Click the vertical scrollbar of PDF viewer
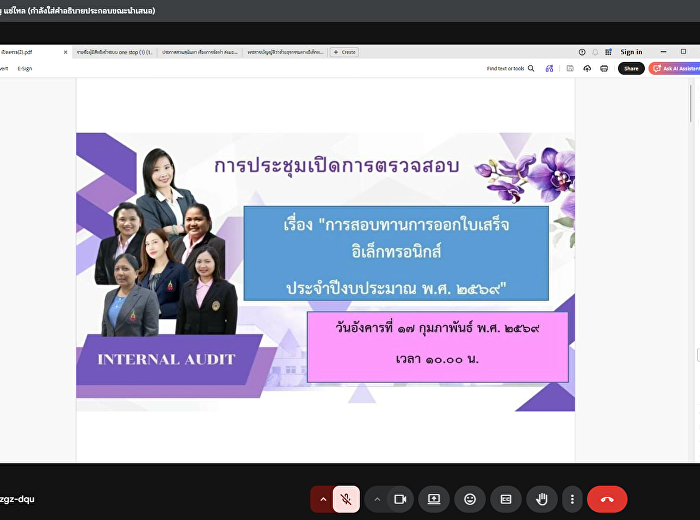The width and height of the screenshot is (700, 520). [x=691, y=103]
